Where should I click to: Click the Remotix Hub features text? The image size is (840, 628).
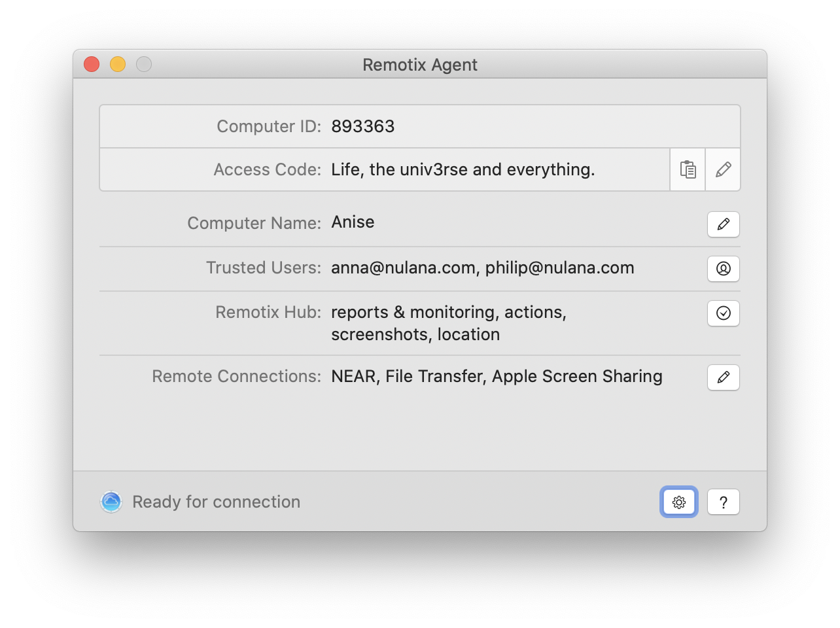[x=449, y=323]
